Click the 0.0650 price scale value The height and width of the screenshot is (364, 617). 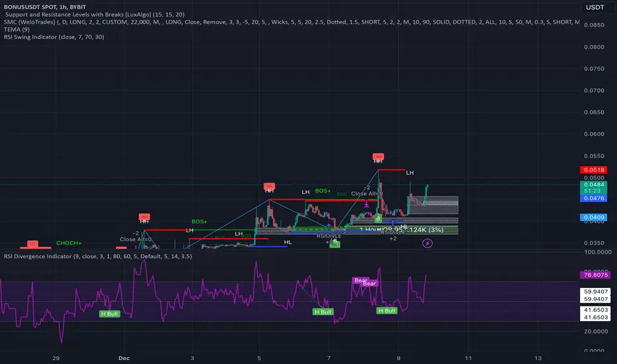[x=594, y=112]
